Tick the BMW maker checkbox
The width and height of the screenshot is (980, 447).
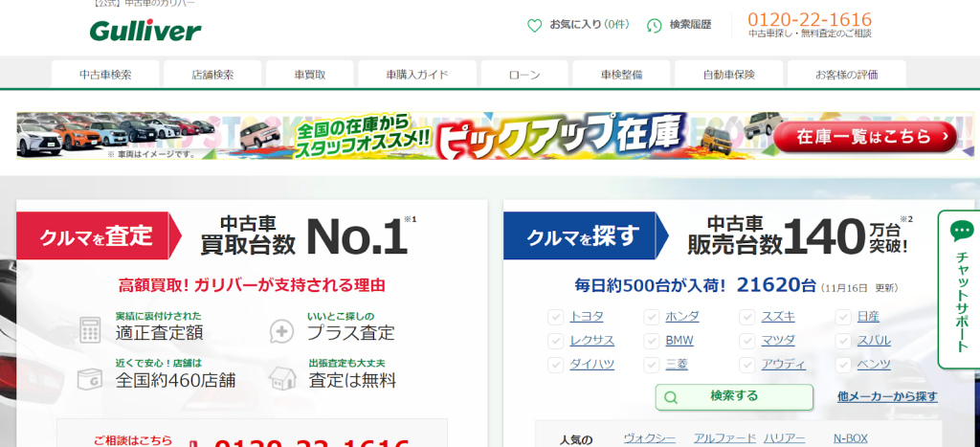point(652,341)
